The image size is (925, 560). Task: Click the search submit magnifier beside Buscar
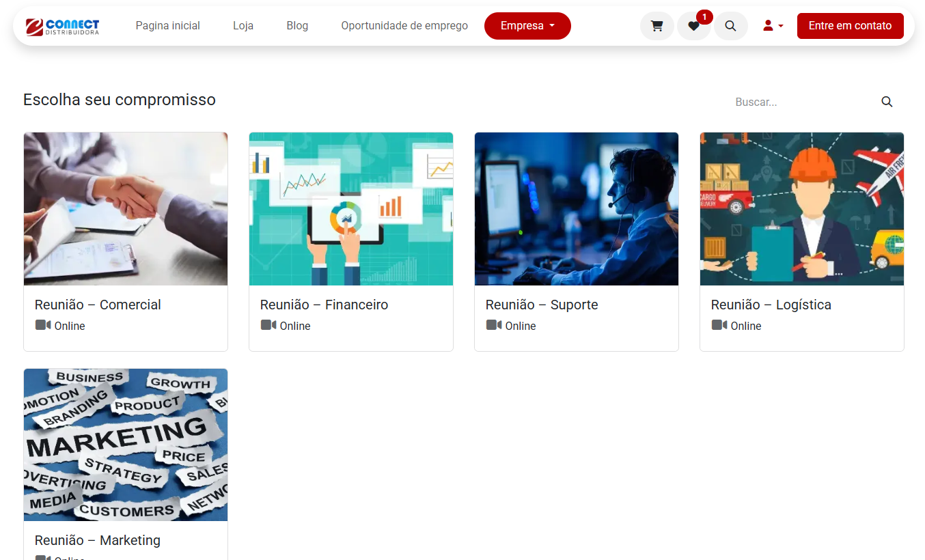click(887, 102)
